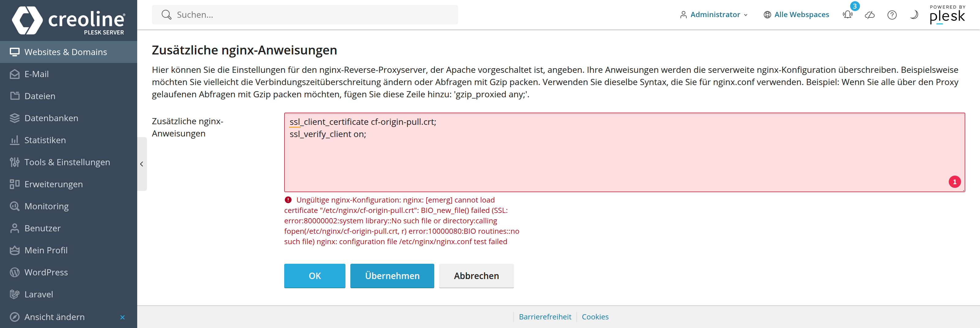Click the notifications bell icon

[847, 15]
